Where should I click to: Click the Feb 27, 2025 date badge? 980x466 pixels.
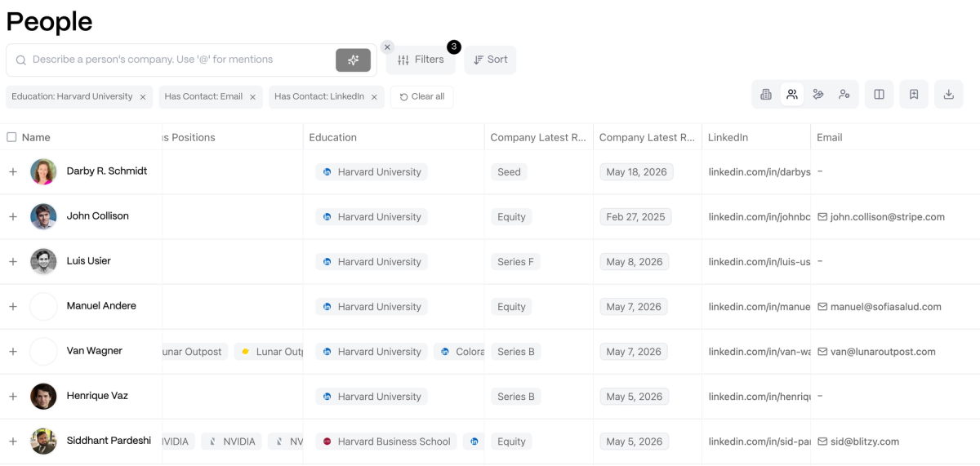[x=636, y=217]
